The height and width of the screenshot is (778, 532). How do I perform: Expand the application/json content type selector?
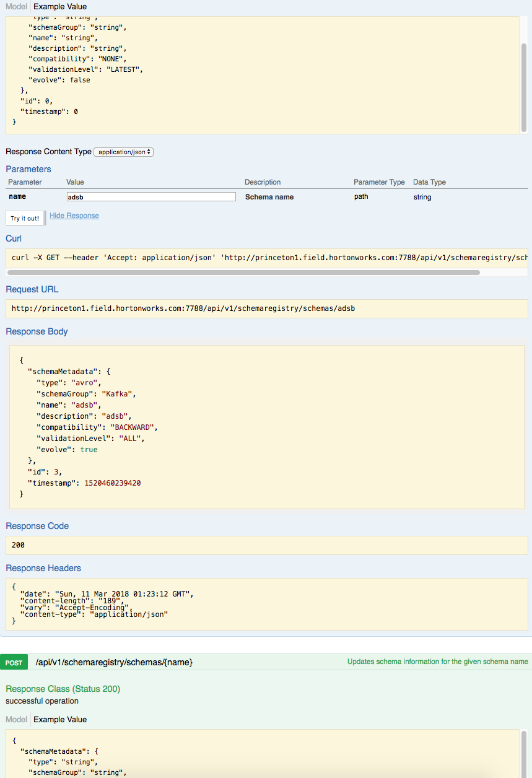(x=123, y=151)
